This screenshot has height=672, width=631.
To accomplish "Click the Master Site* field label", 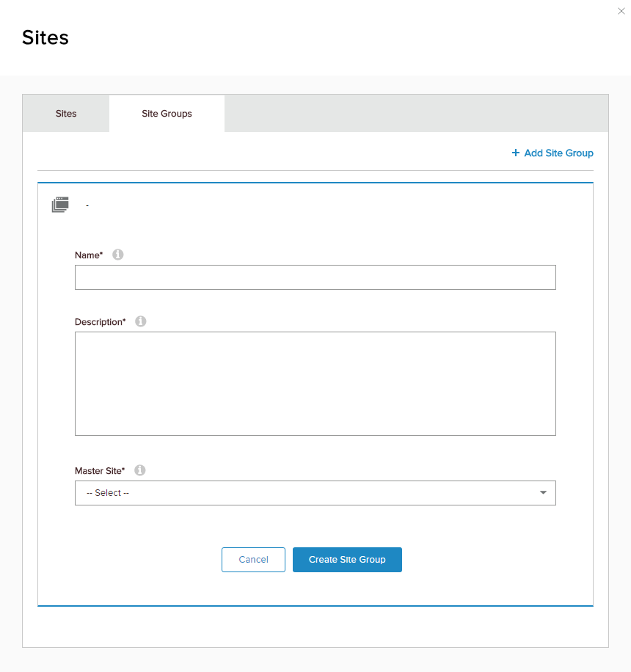I will (100, 471).
